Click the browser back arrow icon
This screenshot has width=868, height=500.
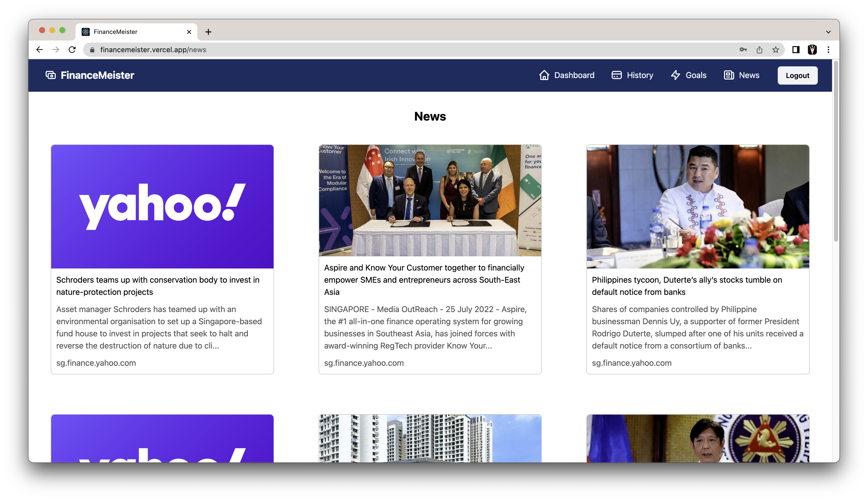(39, 49)
